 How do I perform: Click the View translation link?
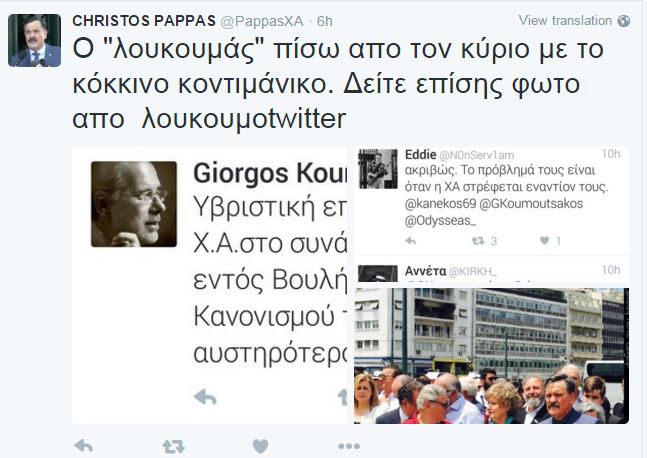coord(565,21)
